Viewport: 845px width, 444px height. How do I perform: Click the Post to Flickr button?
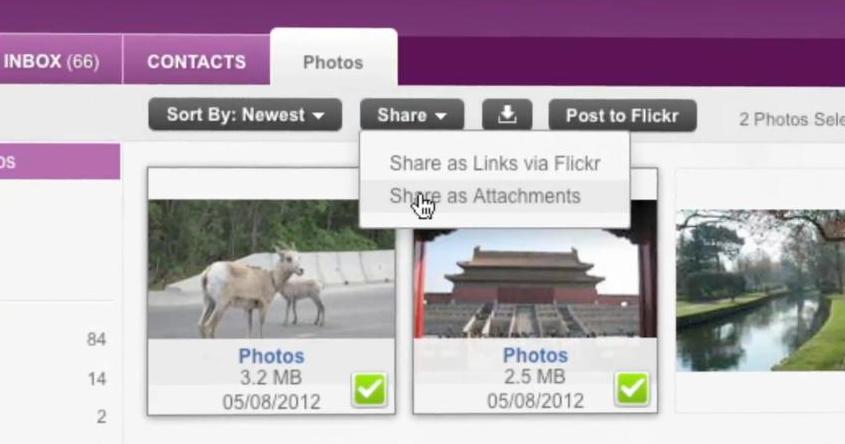tap(622, 115)
